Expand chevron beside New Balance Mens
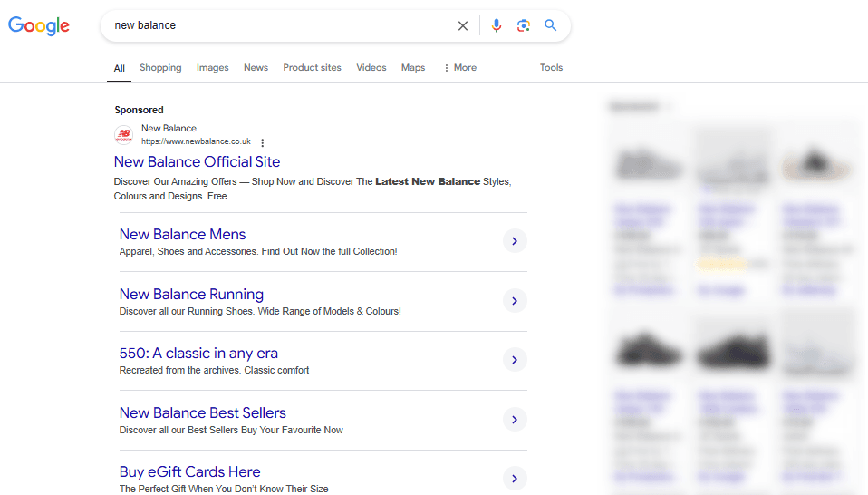Viewport: 868px width, 495px height. 515,241
